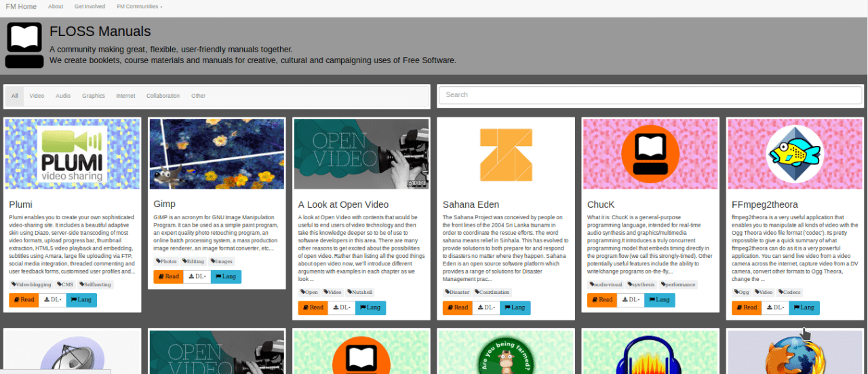This screenshot has width=868, height=374.
Task: Read the Plumi manual
Action: click(x=24, y=300)
